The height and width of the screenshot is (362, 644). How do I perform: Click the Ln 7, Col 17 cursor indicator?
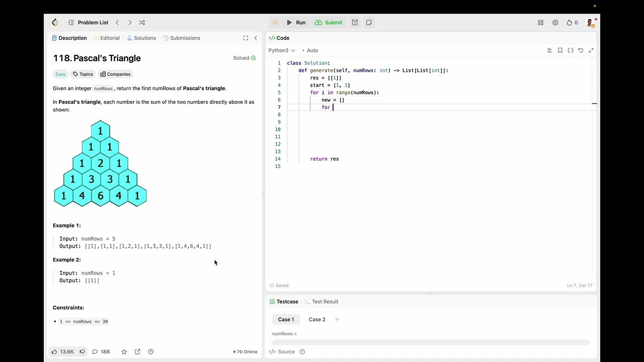point(580,286)
